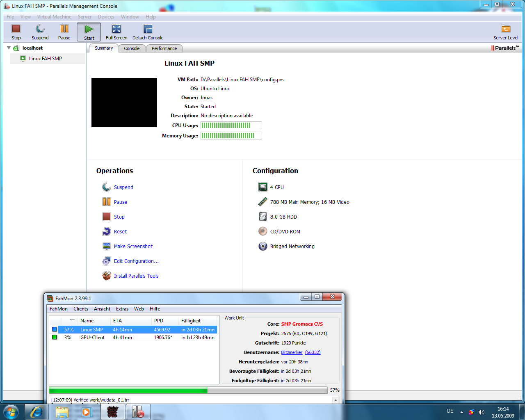
Task: Open Windows Media Player from taskbar
Action: click(x=87, y=412)
